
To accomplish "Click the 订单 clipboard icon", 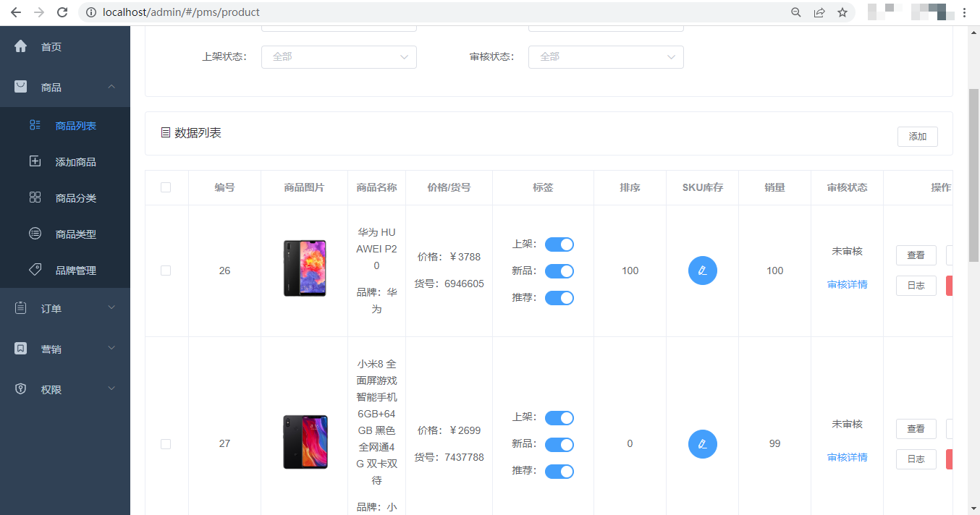I will tap(20, 308).
